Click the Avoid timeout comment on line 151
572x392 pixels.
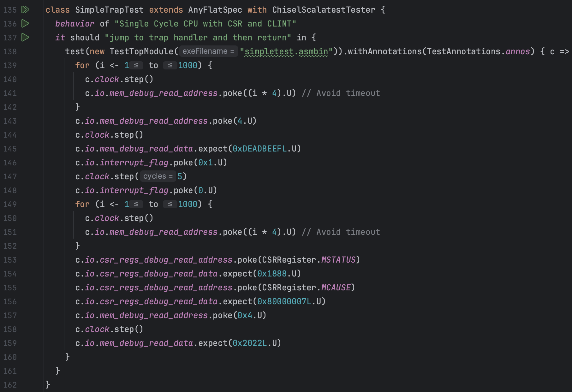click(341, 232)
